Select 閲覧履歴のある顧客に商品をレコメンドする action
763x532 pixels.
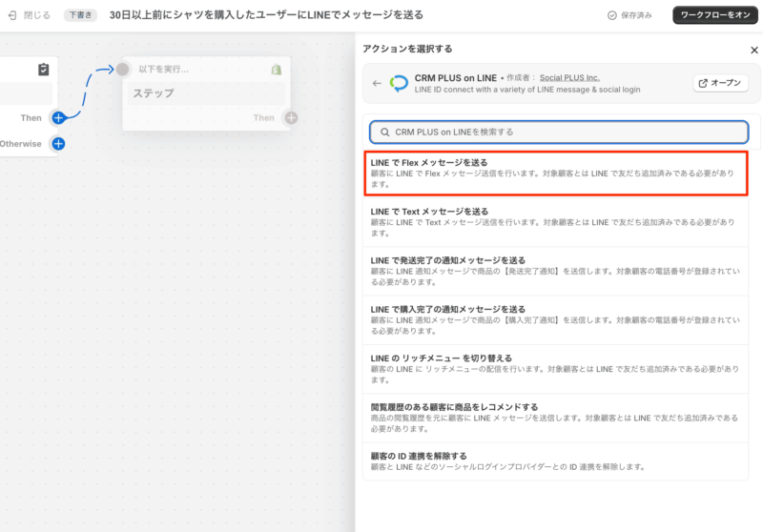[556, 418]
